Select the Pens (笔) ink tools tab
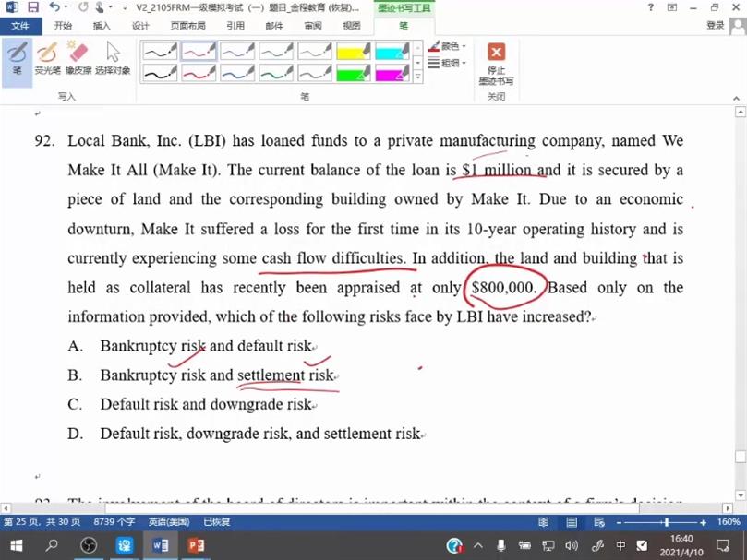This screenshot has height=560, width=747. pos(404,26)
